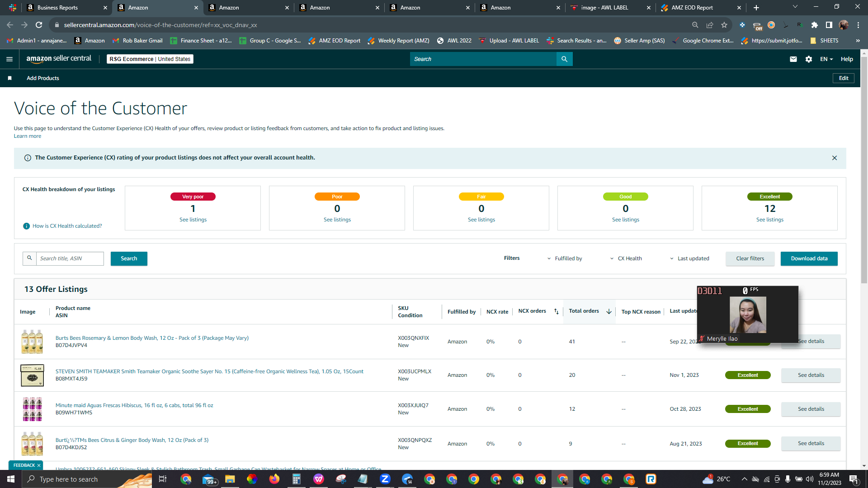
Task: Open the RSG Ecommerce United States account switcher
Action: (150, 59)
